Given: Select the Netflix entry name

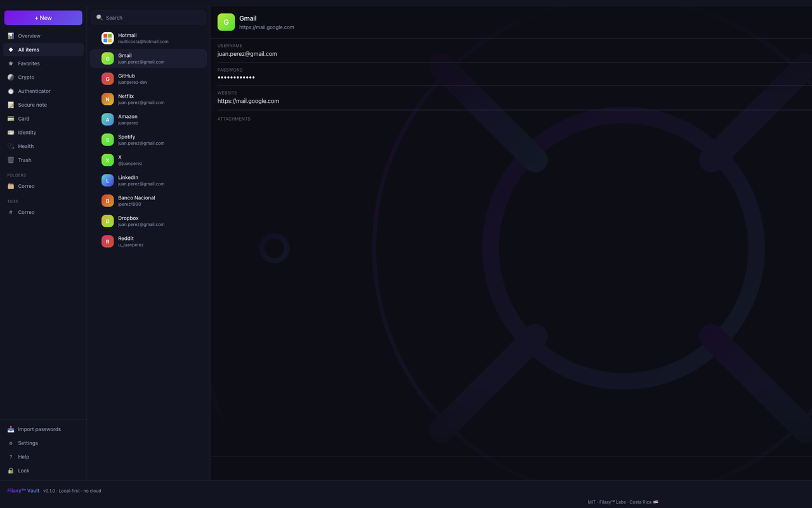Looking at the screenshot, I should coord(126,97).
